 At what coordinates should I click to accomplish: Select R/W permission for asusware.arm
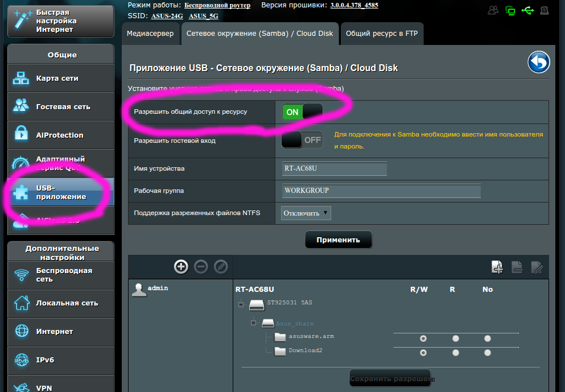click(423, 339)
